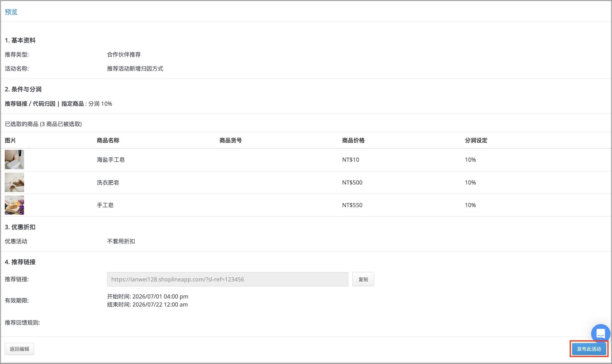Click the 预览 header title

pyautogui.click(x=11, y=12)
